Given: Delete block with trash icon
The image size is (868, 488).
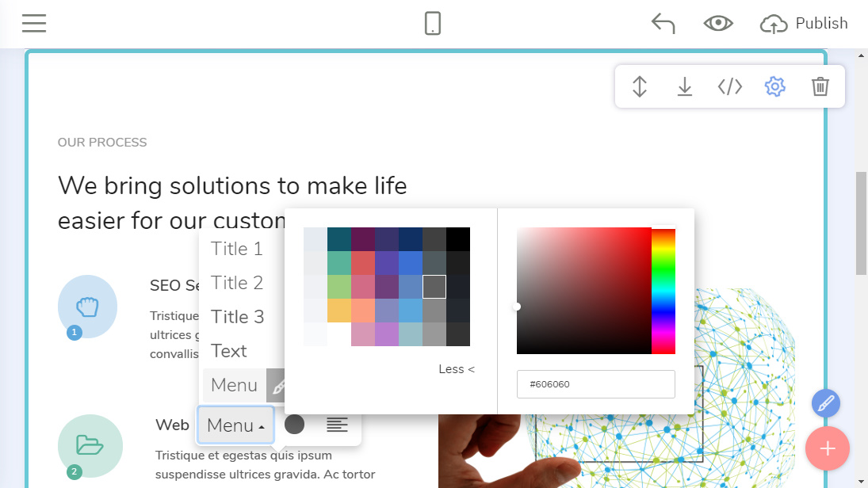Looking at the screenshot, I should click(x=820, y=86).
